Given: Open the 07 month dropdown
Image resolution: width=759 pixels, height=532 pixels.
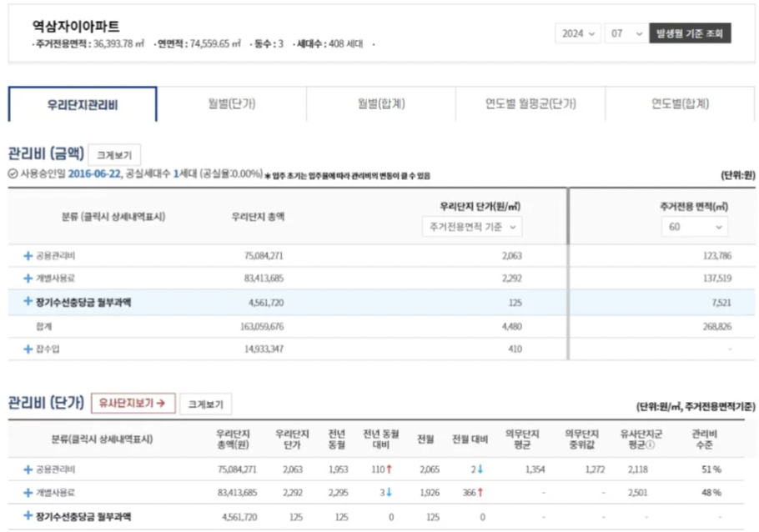Looking at the screenshot, I should [626, 33].
